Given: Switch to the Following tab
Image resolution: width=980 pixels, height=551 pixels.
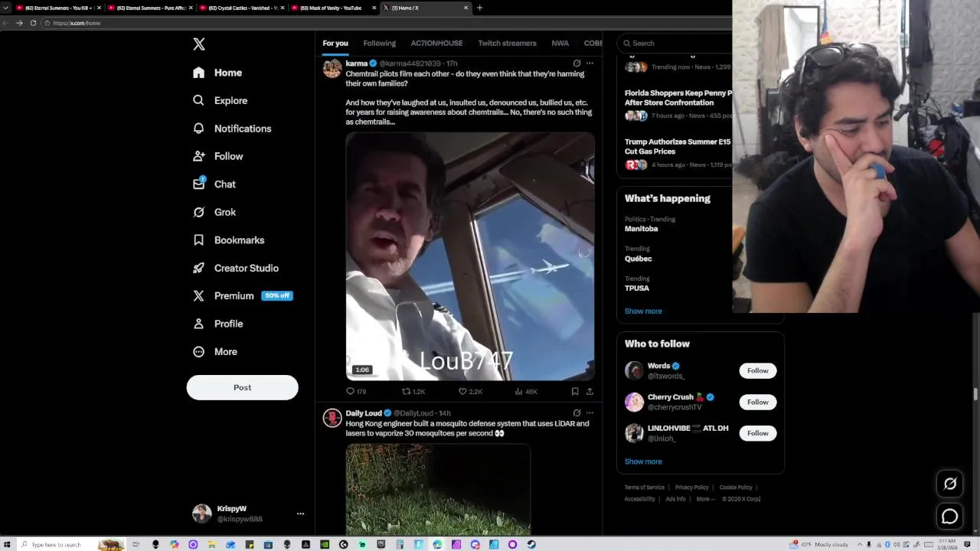Looking at the screenshot, I should tap(379, 44).
